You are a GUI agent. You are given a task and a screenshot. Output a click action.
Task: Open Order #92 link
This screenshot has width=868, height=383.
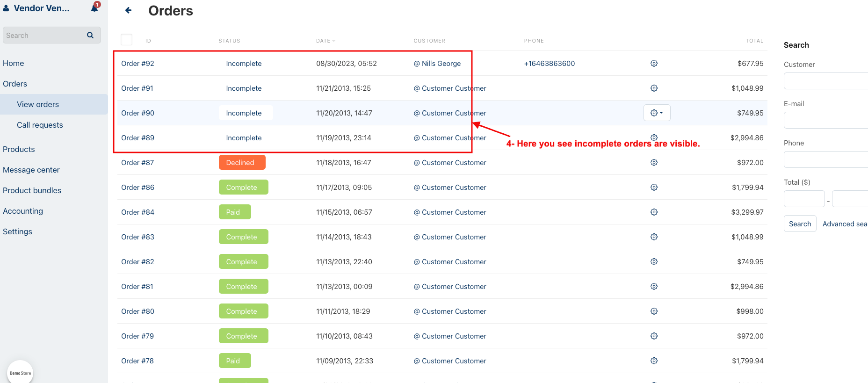[137, 64]
